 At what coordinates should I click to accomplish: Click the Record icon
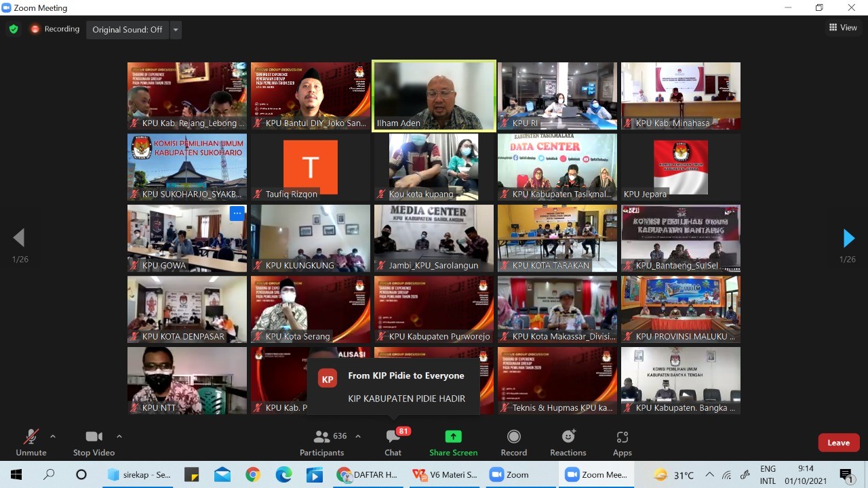513,443
